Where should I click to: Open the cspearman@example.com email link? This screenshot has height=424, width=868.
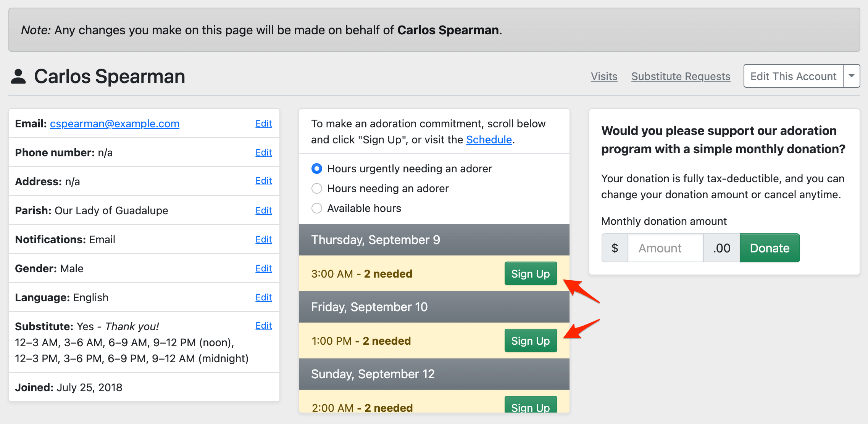[x=115, y=124]
